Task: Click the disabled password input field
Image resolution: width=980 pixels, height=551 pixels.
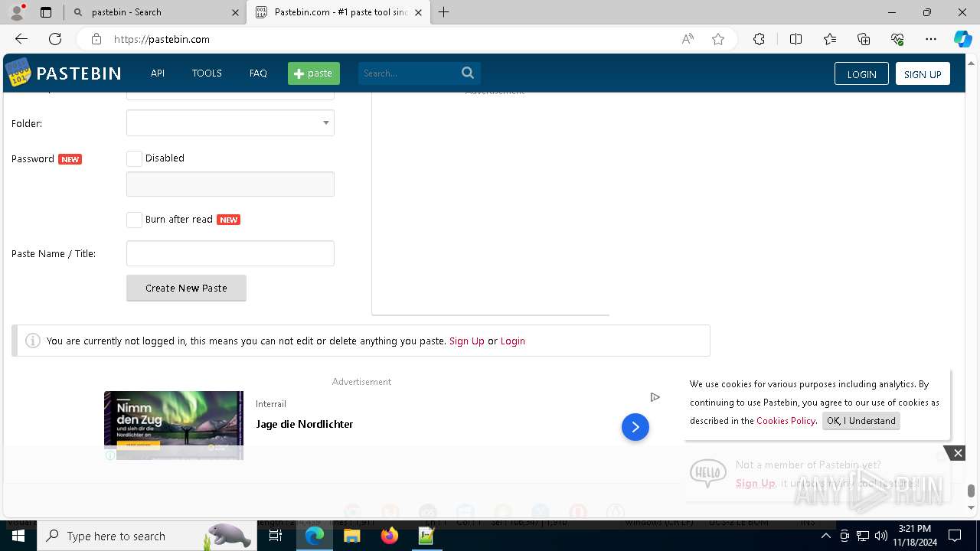Action: point(230,184)
